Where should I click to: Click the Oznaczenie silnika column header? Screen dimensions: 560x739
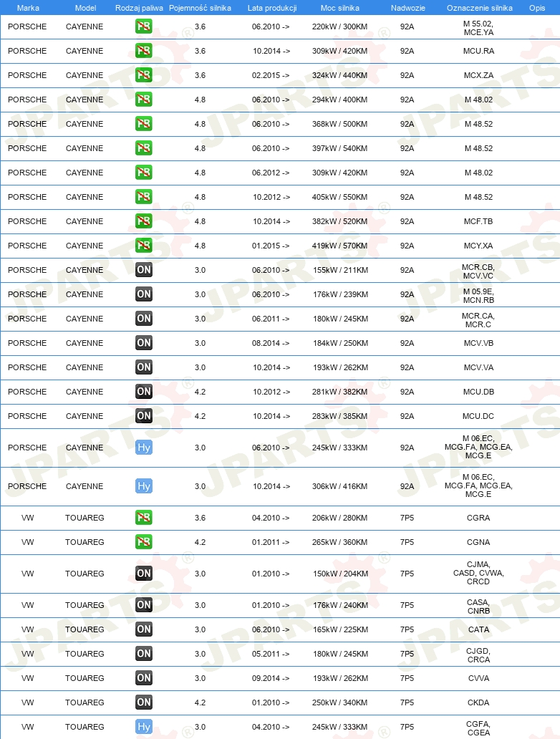[479, 8]
